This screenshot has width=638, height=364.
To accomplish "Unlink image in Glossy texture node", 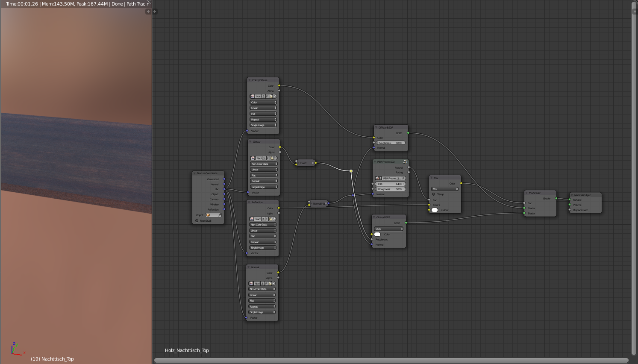I will coord(275,158).
